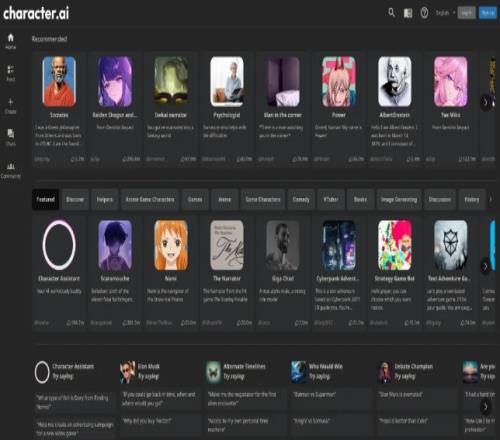Screen dimensions: 500x440
Task: Click the search magnifier icon
Action: pos(392,13)
